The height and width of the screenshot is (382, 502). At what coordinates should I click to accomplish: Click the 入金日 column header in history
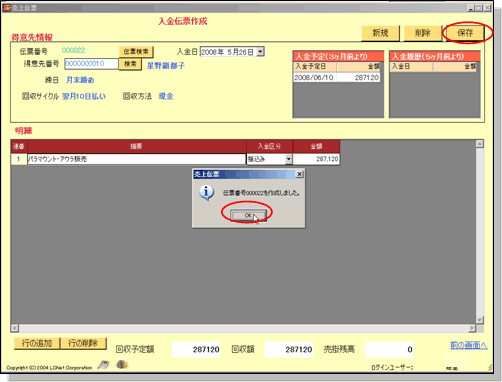411,66
